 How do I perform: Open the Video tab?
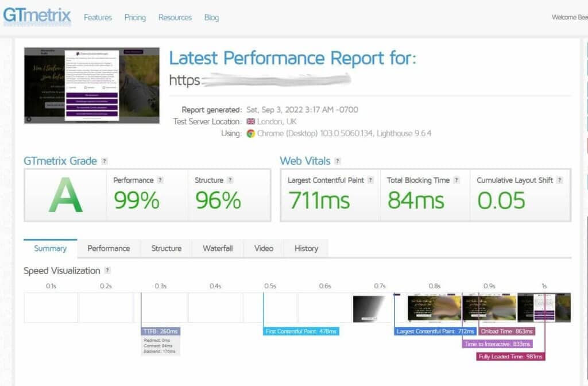pos(264,248)
